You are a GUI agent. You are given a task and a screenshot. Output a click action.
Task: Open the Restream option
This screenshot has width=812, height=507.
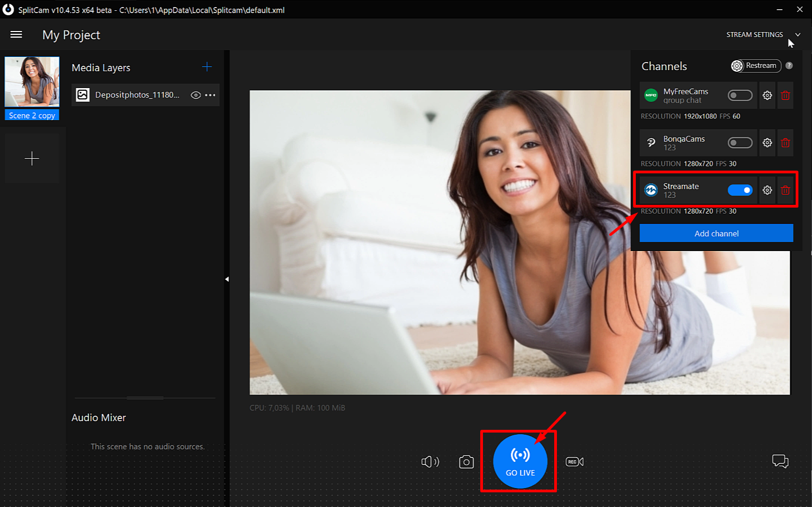point(755,66)
